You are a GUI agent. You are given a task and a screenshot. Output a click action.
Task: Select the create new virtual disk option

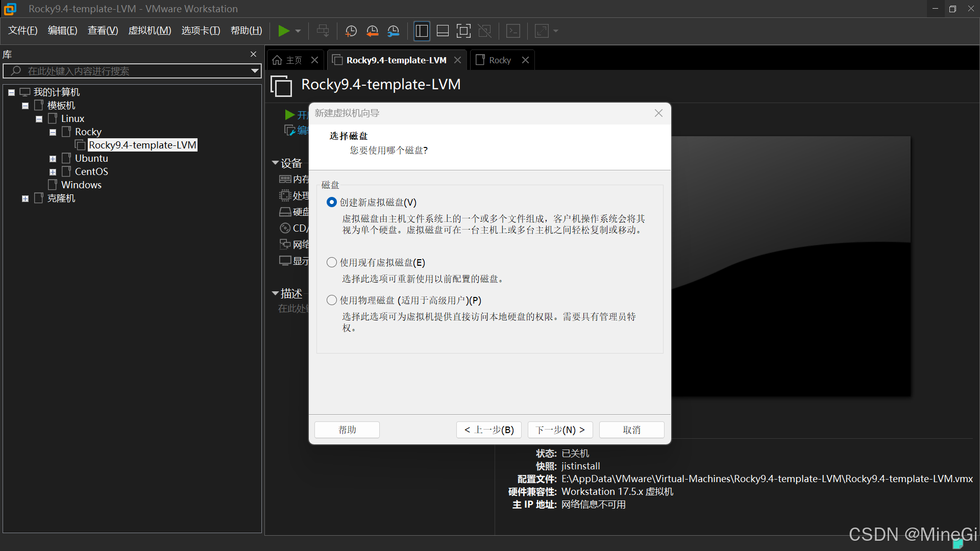coord(332,203)
